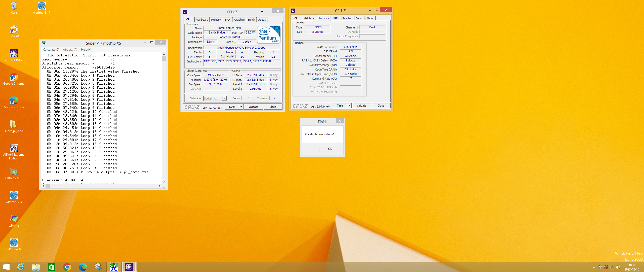
Task: Open the super_pi_mod folder on desktop
Action: [14, 126]
